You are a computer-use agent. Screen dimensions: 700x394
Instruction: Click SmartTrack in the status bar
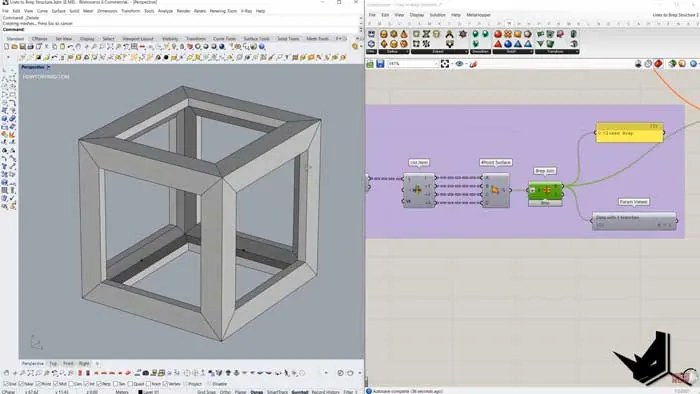click(x=277, y=392)
